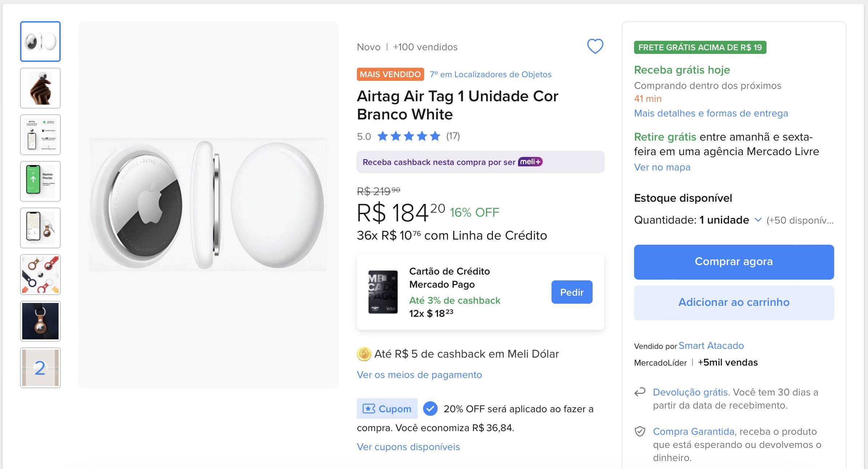Expand the Quantidade 1 unidade dropdown

[x=758, y=220]
